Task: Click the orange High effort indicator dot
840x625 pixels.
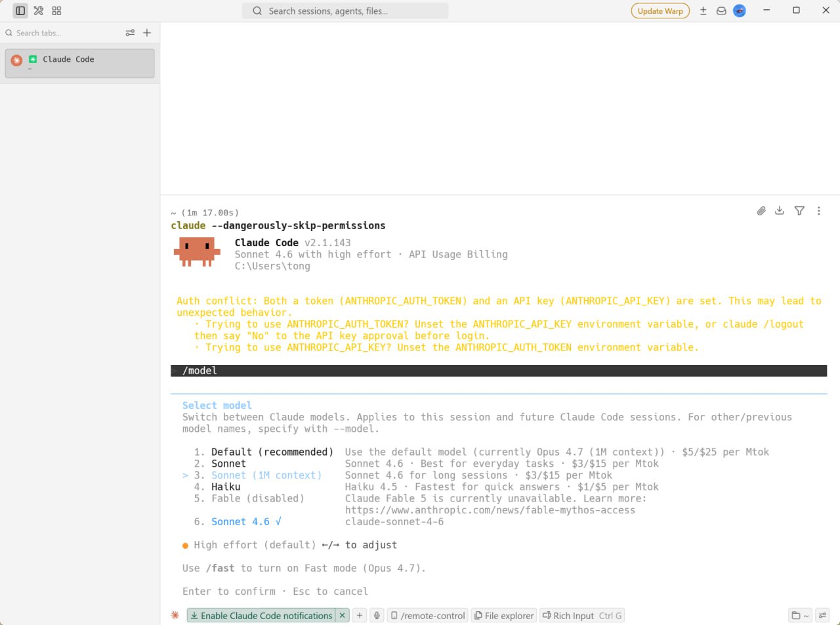Action: 186,546
